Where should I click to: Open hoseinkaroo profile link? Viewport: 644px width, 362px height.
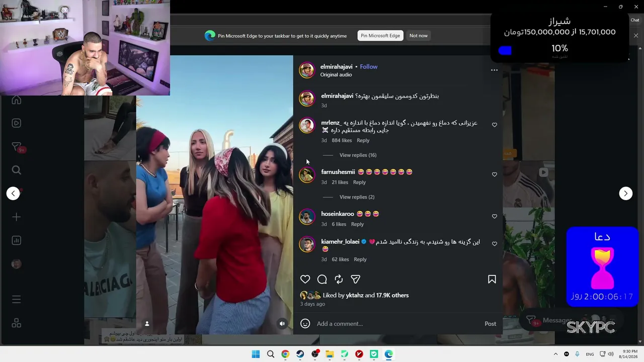point(338,214)
